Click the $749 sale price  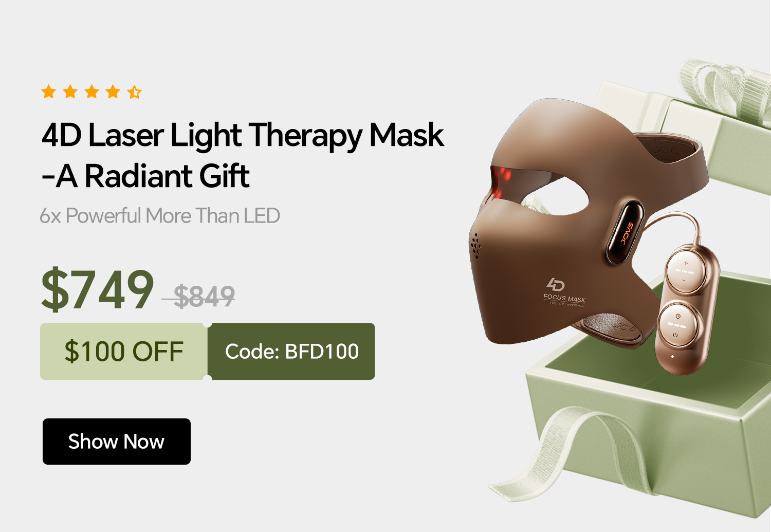98,289
